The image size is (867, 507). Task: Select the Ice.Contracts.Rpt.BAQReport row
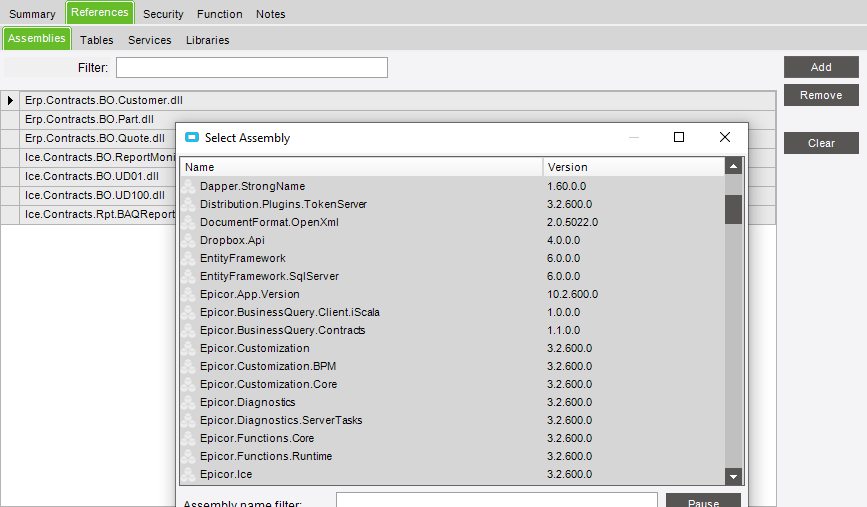click(x=100, y=214)
